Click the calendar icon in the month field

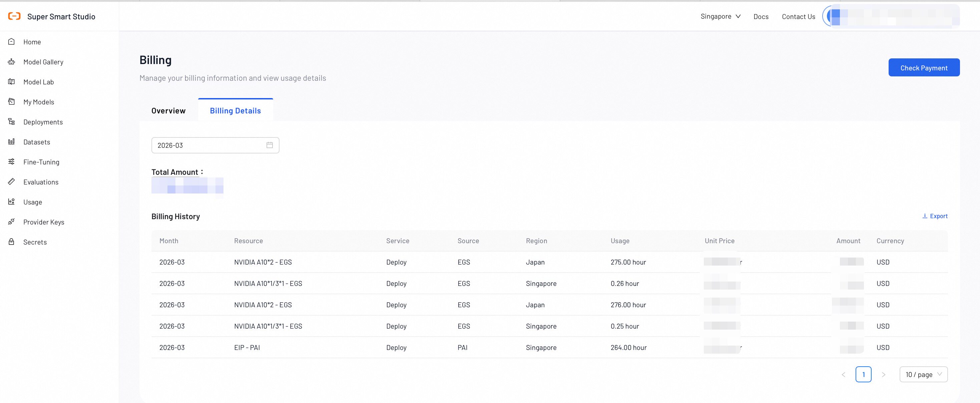point(270,145)
